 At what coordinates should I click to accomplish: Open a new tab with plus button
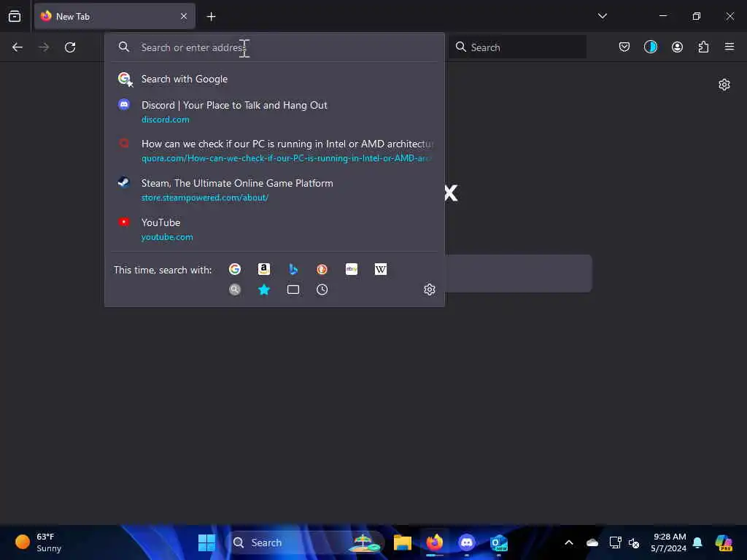(211, 17)
